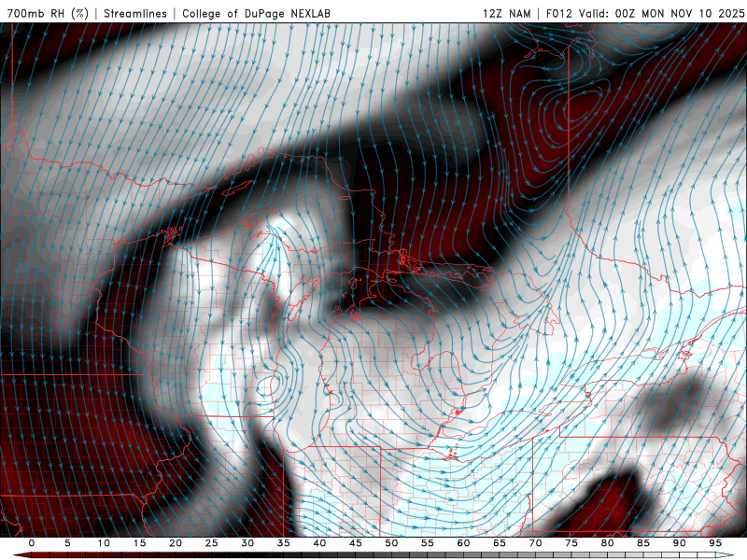Screen dimensions: 747x560
Task: Click the colorbar label "0"
Action: 32,543
